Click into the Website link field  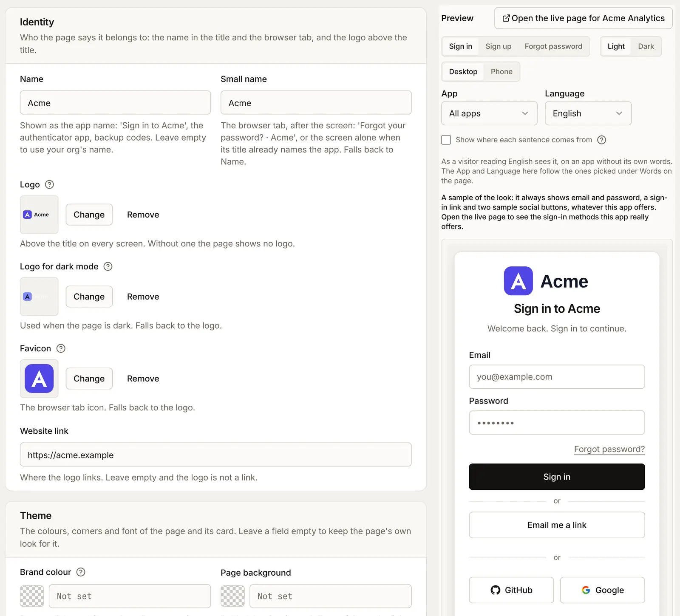[215, 455]
